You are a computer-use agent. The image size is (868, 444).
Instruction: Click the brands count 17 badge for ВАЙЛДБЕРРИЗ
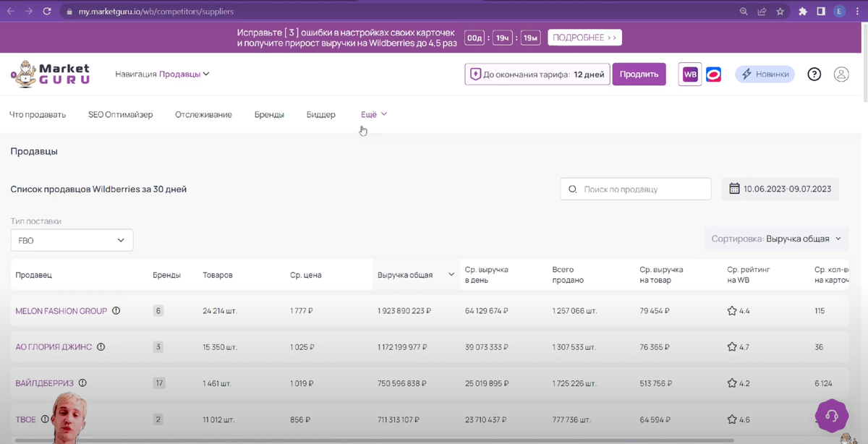(159, 383)
